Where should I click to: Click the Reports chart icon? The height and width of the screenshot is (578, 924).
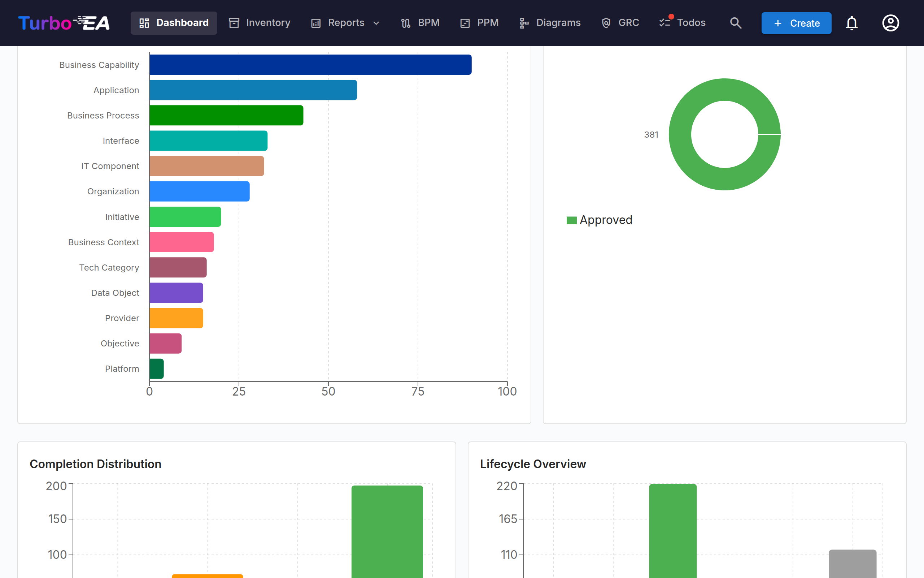coord(316,23)
